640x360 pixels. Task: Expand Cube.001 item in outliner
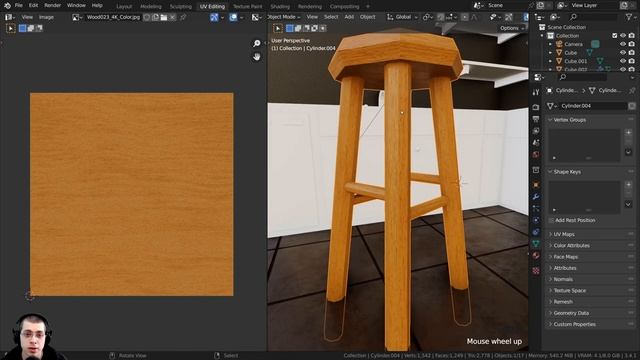tap(550, 61)
